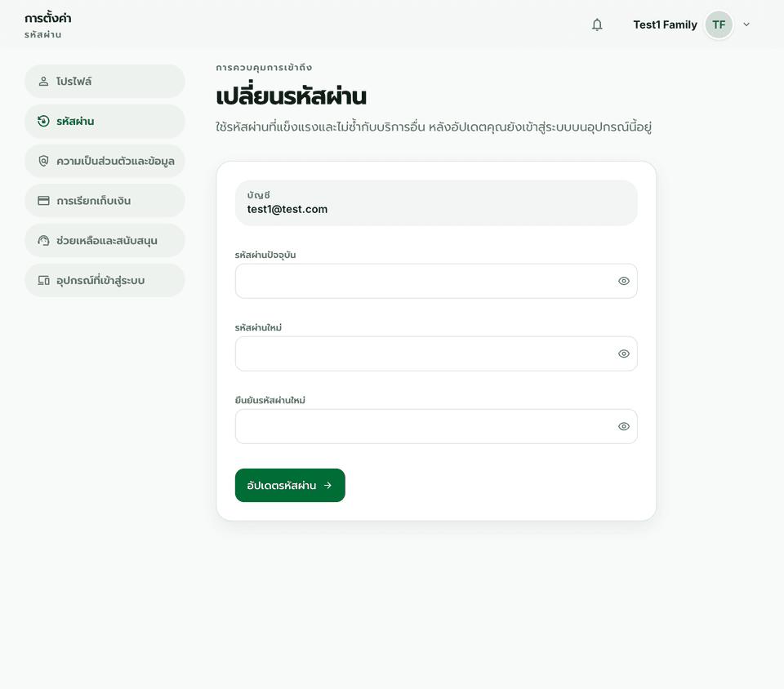Click the privacy shield icon in sidebar
Viewport: 784px width, 689px height.
(43, 161)
